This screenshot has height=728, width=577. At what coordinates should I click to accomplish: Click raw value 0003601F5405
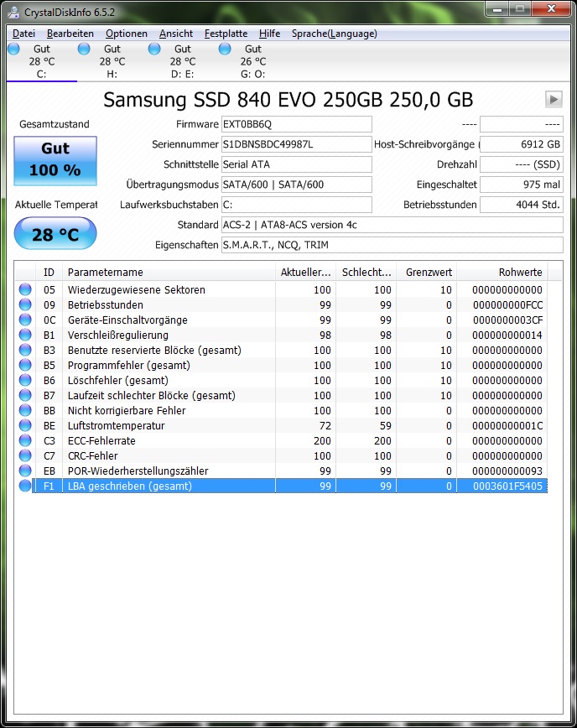tap(508, 486)
